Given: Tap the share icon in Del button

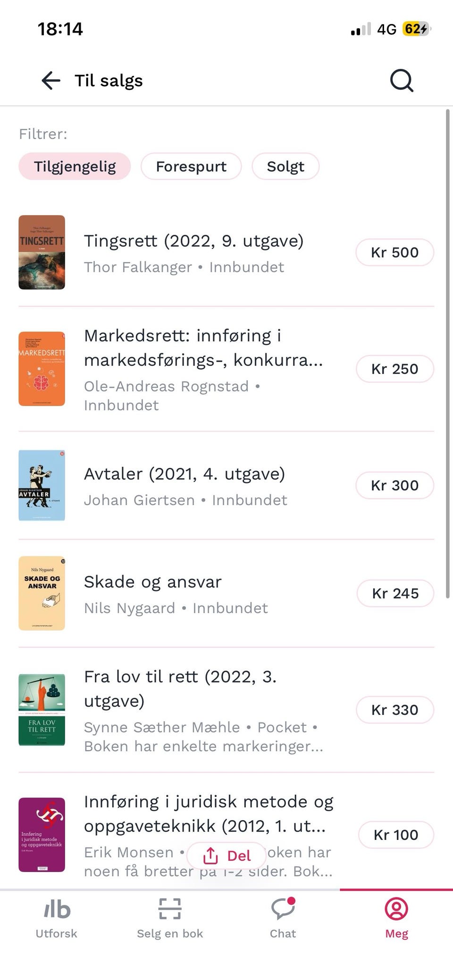Looking at the screenshot, I should tap(210, 855).
